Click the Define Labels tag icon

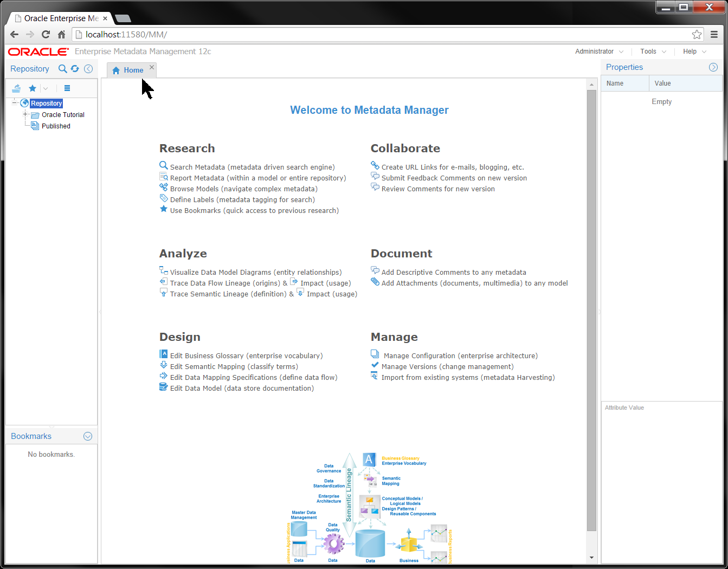[x=164, y=198]
